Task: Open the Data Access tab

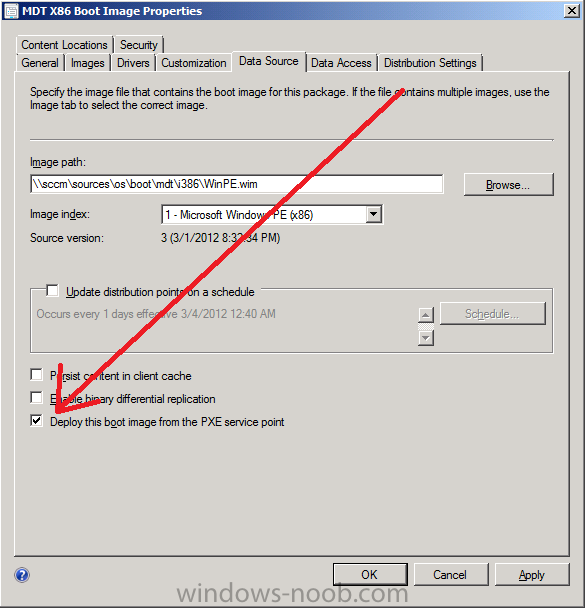Action: (341, 63)
